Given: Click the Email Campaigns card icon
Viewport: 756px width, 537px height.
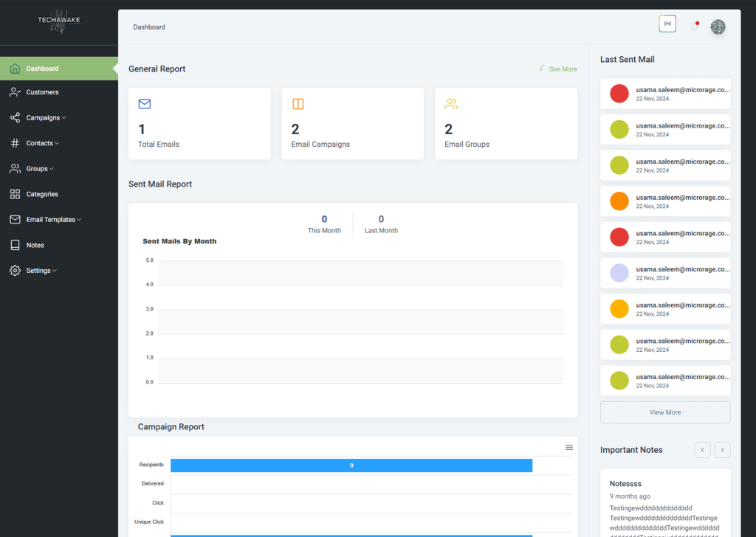Looking at the screenshot, I should [x=298, y=104].
